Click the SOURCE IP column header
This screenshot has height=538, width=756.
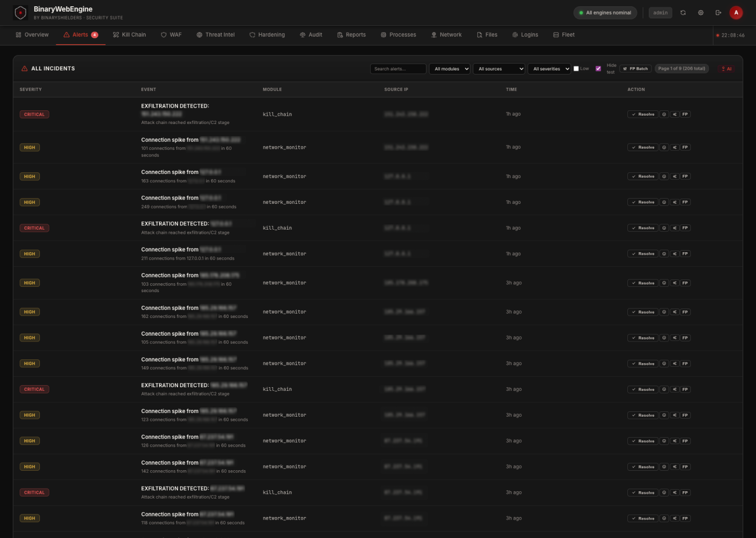[396, 89]
